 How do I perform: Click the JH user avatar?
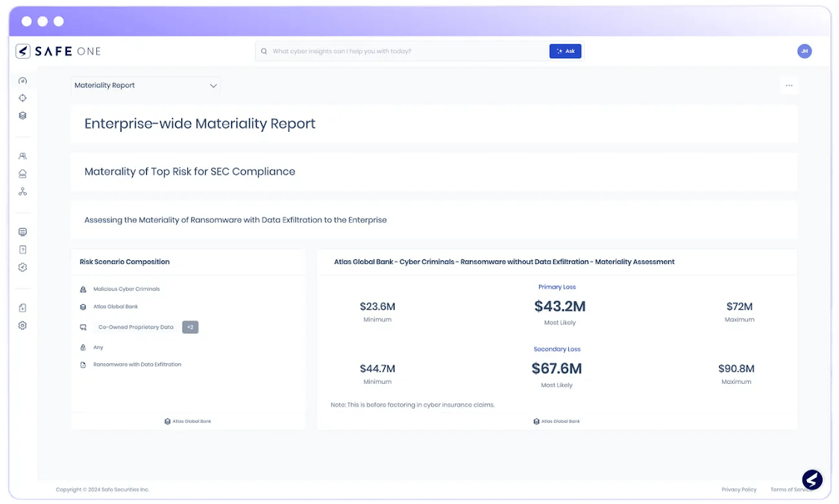(x=804, y=51)
